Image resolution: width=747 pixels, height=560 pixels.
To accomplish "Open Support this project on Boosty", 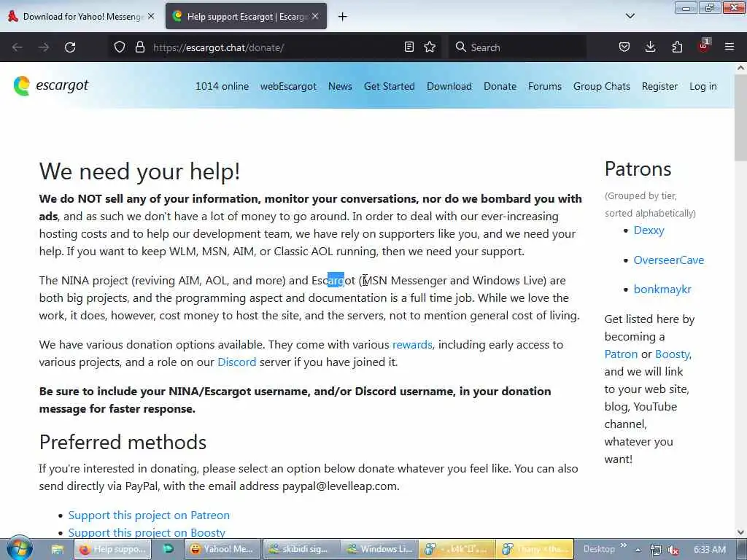I will (x=147, y=532).
